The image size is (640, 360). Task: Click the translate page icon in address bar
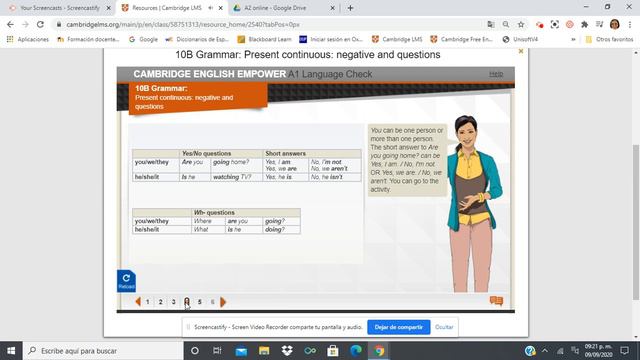[x=491, y=24]
